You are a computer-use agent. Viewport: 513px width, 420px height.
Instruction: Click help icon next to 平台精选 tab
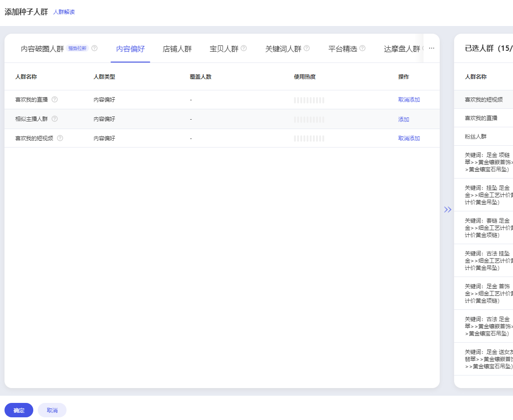(362, 49)
